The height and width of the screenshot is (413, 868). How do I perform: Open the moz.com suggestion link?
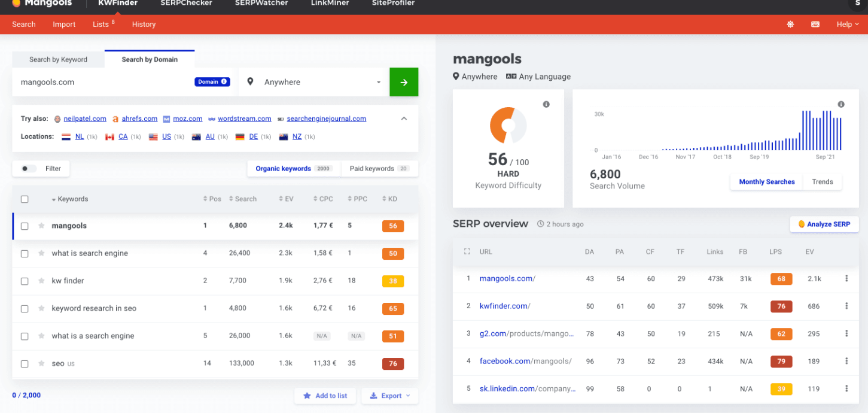click(x=188, y=119)
